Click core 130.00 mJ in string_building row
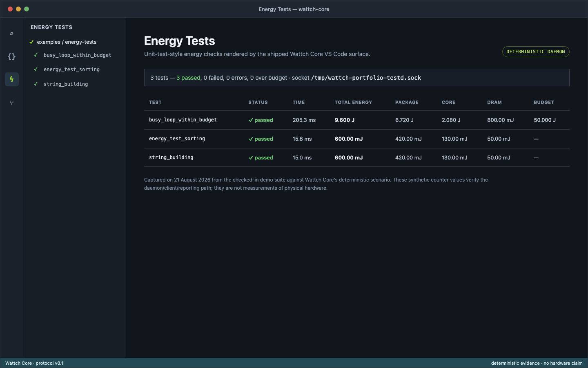 (454, 158)
